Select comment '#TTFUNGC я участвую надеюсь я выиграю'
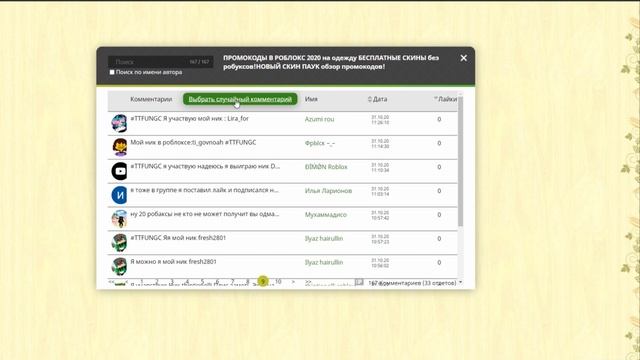Viewport: 640px width, 360px height. coord(205,166)
